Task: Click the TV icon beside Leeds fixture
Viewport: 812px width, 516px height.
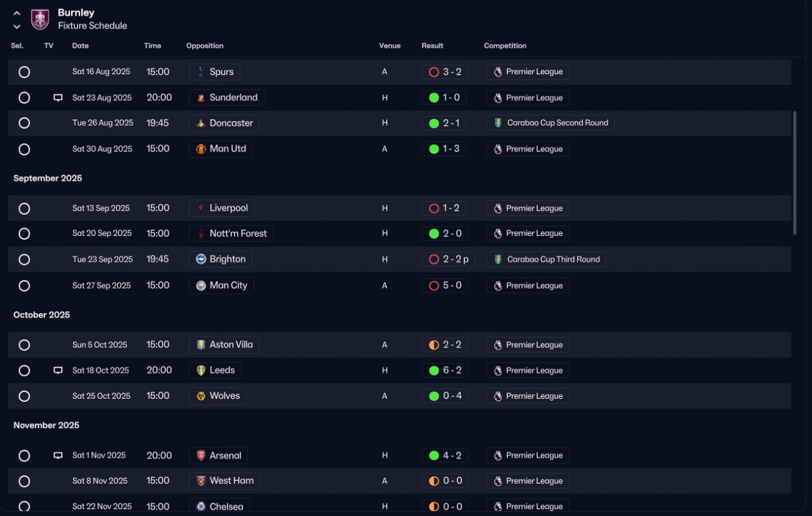Action: (x=58, y=370)
